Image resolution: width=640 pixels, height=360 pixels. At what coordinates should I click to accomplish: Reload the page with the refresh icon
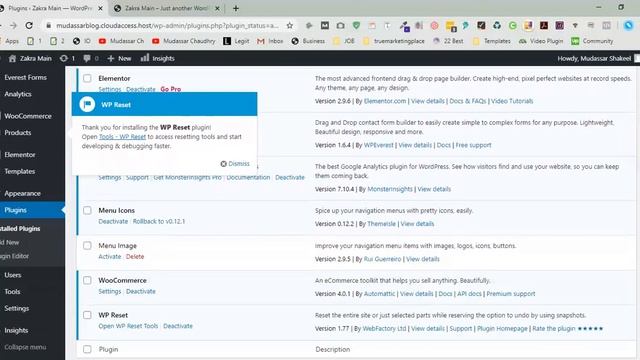click(29, 25)
